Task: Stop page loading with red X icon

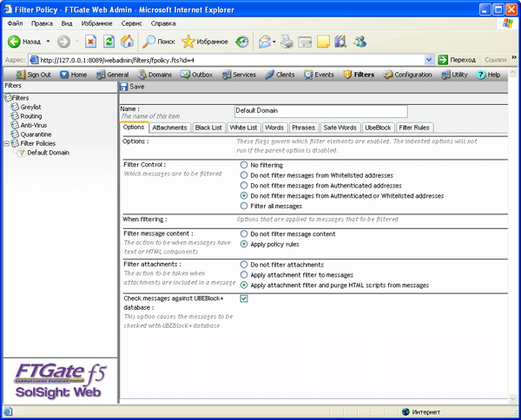Action: 90,42
